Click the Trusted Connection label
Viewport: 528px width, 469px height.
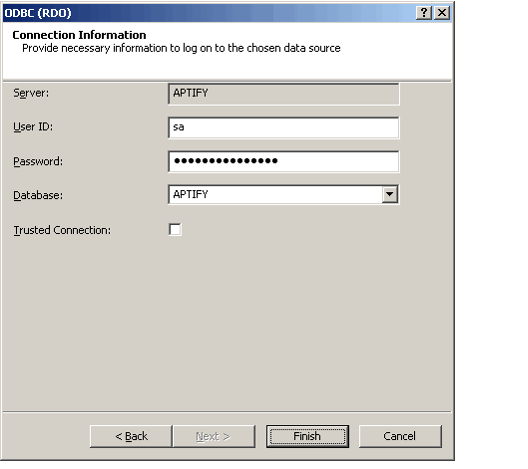62,230
